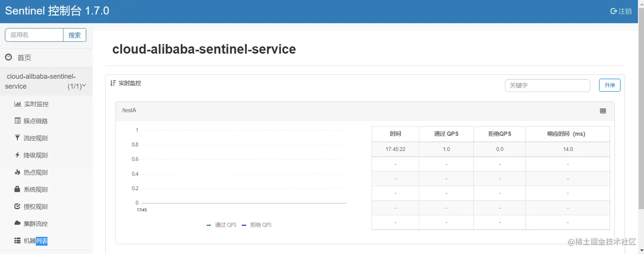Toggle the 通过 QPS legend entry
Viewport: 644px width, 254px height.
[221, 225]
